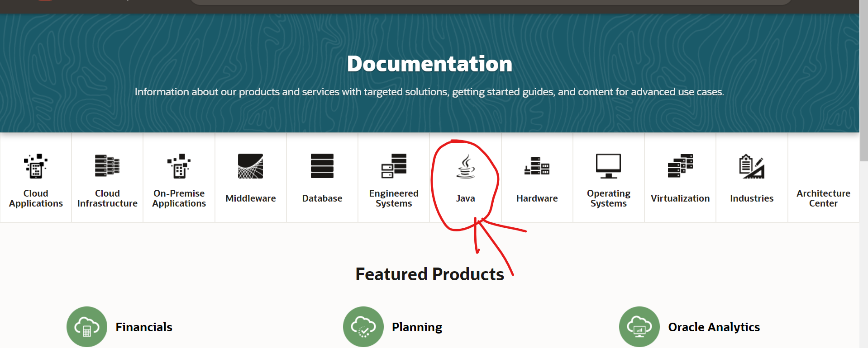The image size is (868, 348).
Task: Open the Financials green cloud icon
Action: 87,327
